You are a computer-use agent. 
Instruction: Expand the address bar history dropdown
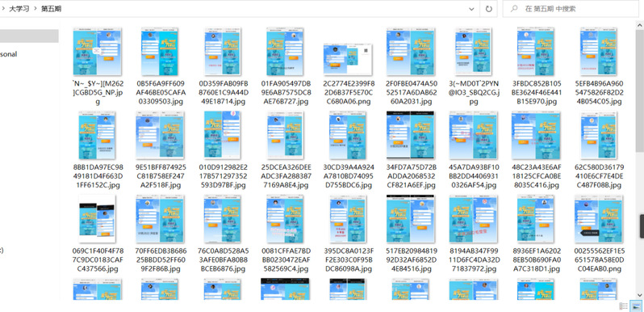point(471,9)
